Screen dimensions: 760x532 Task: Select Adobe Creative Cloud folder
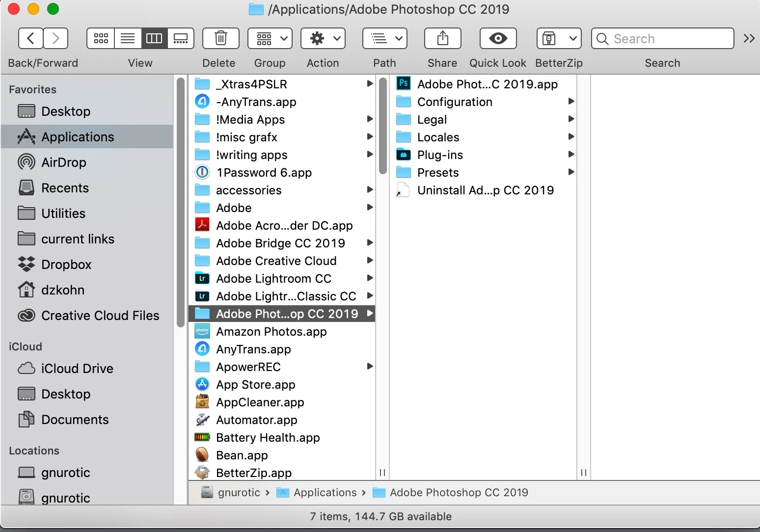[x=282, y=261]
